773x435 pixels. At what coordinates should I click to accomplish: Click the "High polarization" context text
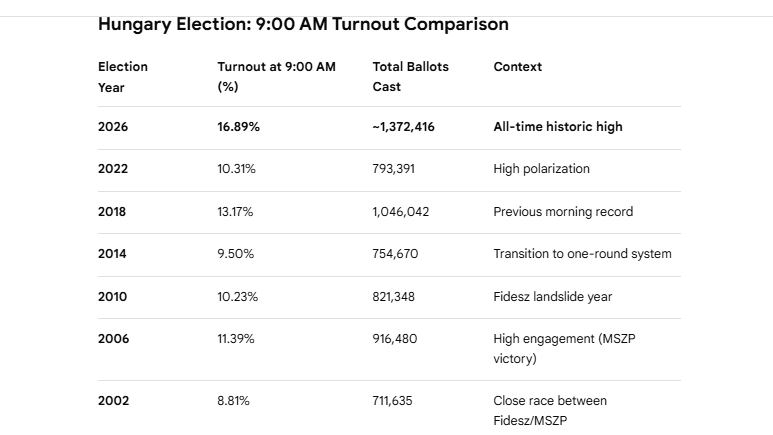tap(541, 169)
